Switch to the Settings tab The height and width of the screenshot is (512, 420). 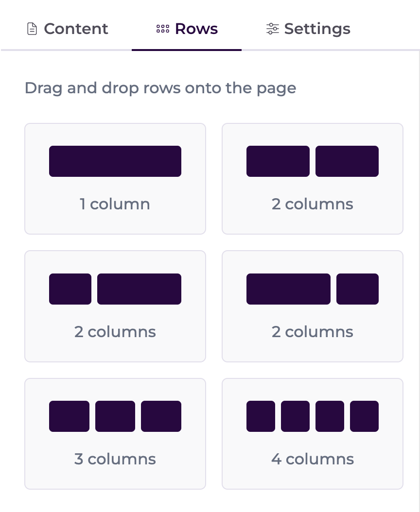tap(308, 29)
